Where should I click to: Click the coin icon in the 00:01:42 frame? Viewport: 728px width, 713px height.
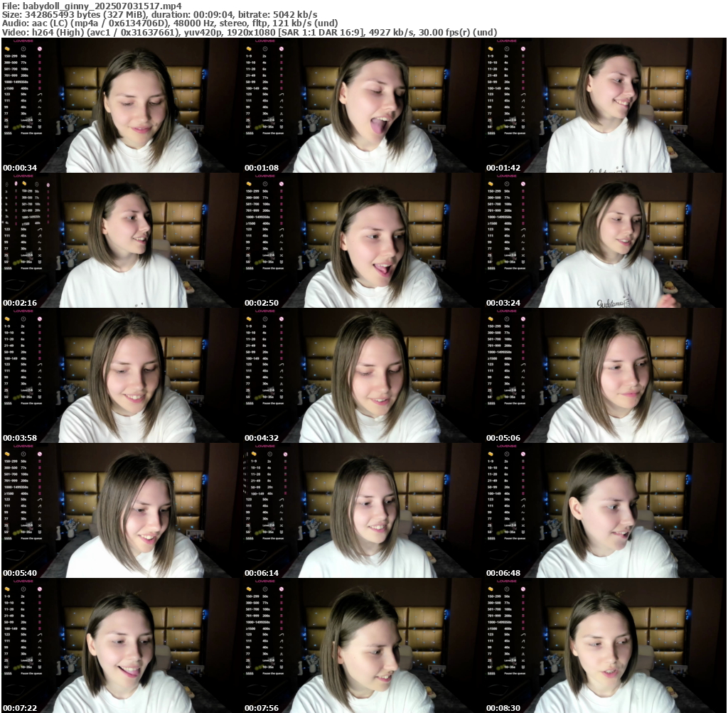[491, 49]
